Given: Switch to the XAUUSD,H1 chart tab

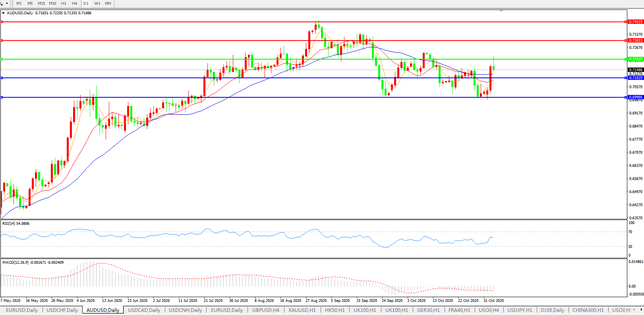Looking at the screenshot, I should tap(302, 310).
